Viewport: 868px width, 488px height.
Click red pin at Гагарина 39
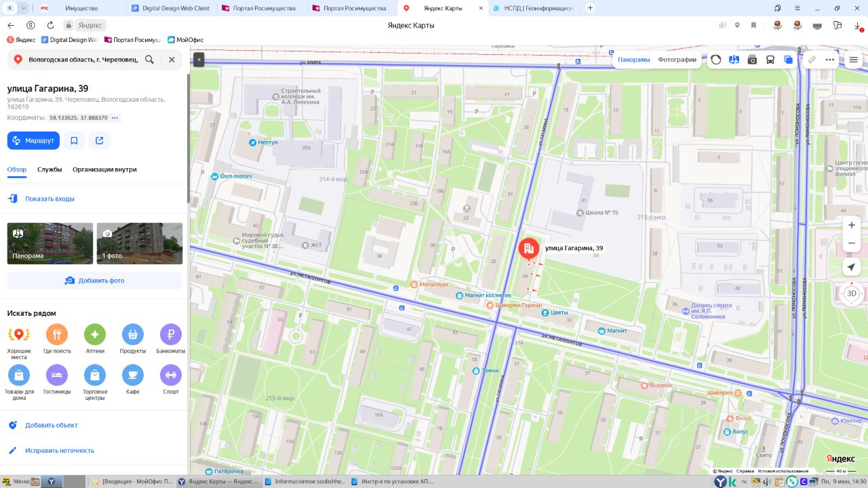[x=528, y=249]
